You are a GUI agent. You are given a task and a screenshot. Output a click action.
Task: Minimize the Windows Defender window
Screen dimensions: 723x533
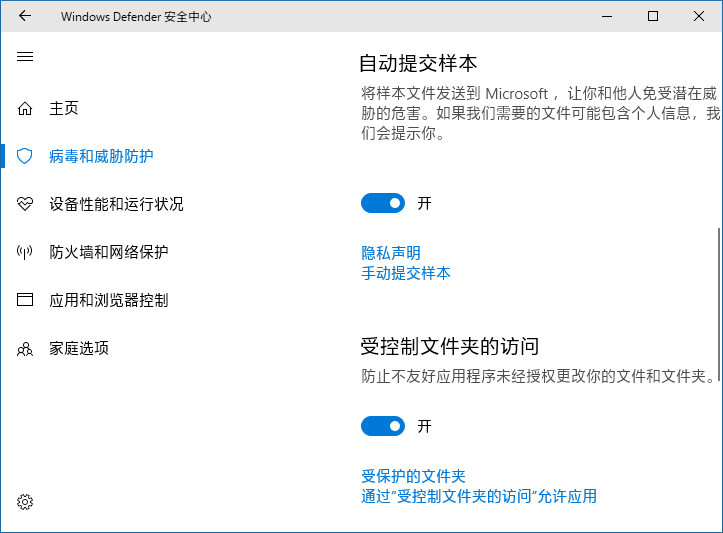tap(607, 16)
